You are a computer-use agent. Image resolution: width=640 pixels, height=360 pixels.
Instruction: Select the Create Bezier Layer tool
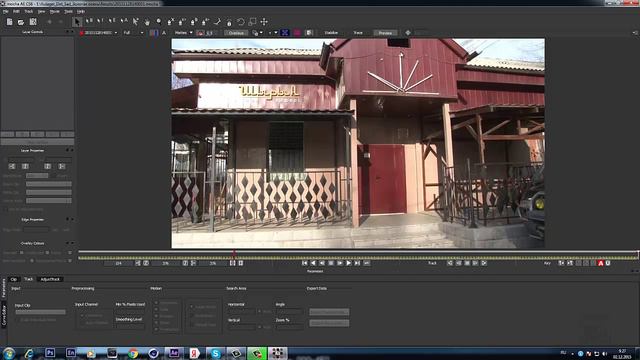coord(194,22)
